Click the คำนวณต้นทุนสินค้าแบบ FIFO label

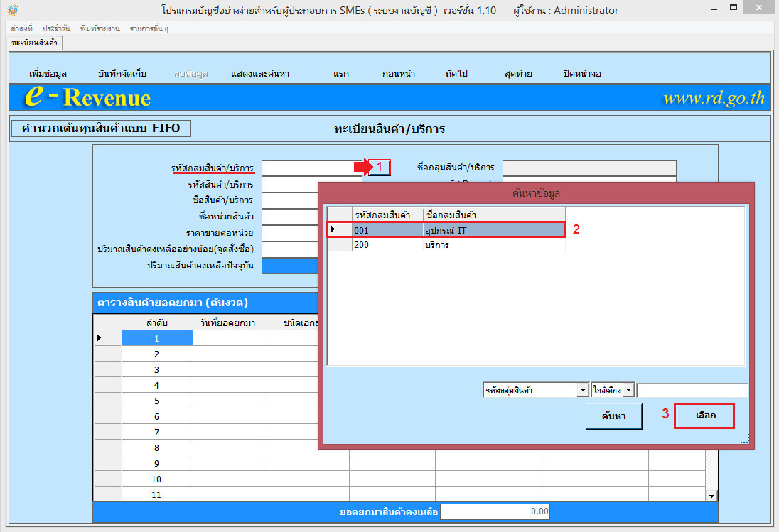click(x=101, y=128)
